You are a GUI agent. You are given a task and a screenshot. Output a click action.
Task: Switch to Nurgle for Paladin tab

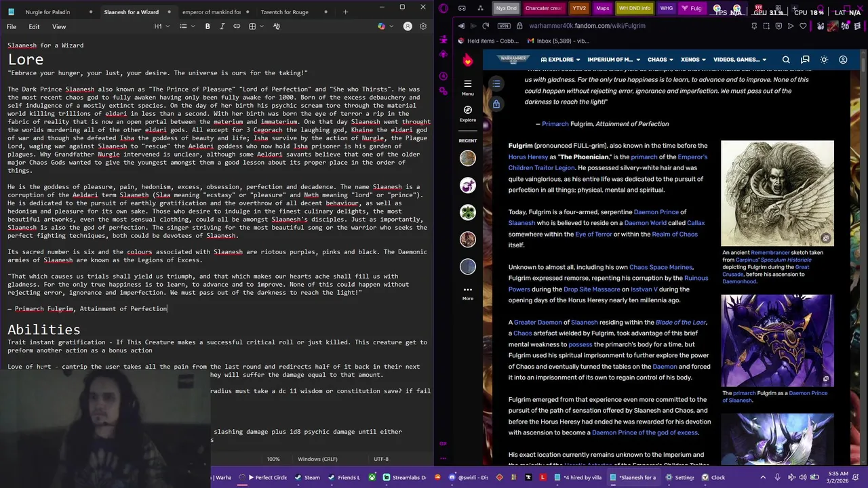tap(47, 12)
